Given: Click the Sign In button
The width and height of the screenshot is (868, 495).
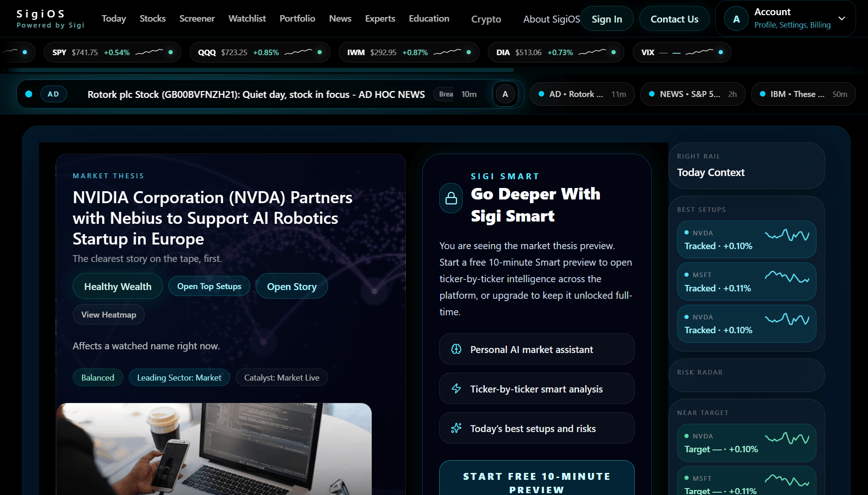Looking at the screenshot, I should pyautogui.click(x=607, y=19).
